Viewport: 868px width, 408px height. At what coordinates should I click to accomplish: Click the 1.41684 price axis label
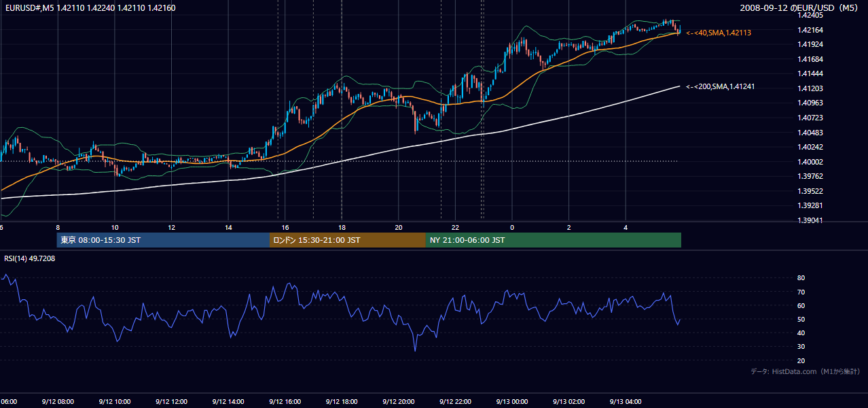coord(810,59)
